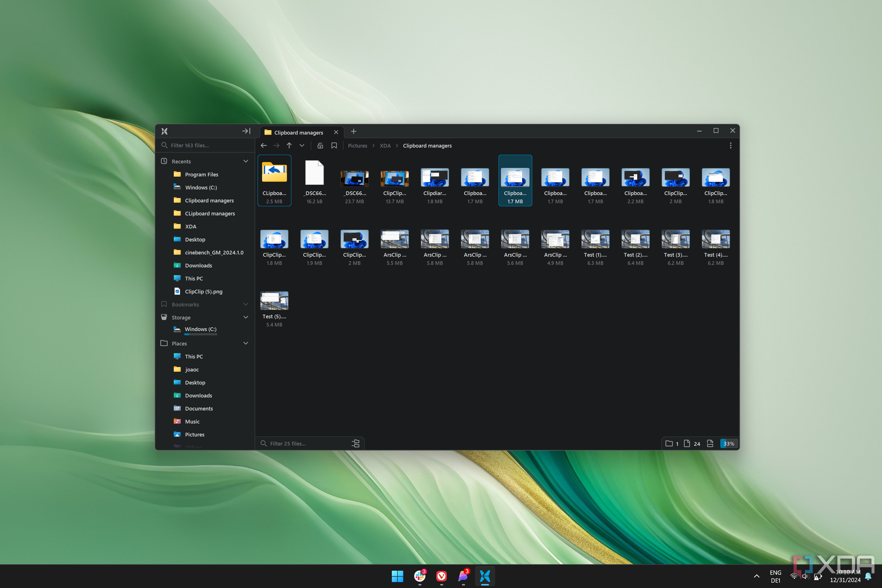Click the recent locations dropdown arrow
The height and width of the screenshot is (588, 882).
click(302, 146)
